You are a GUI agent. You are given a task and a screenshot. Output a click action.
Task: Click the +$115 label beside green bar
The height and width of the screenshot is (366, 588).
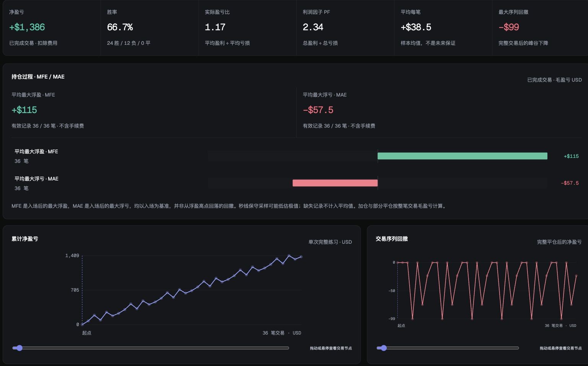point(571,156)
